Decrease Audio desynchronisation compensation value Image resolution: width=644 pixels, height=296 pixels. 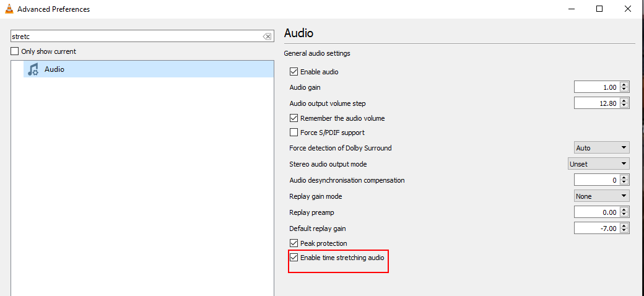(x=624, y=182)
